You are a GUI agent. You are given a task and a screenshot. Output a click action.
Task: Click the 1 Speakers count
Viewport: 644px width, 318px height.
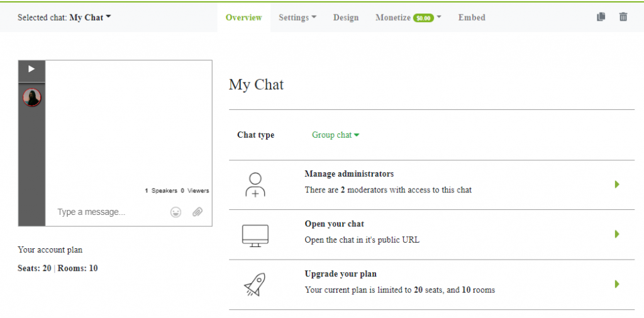click(x=160, y=191)
